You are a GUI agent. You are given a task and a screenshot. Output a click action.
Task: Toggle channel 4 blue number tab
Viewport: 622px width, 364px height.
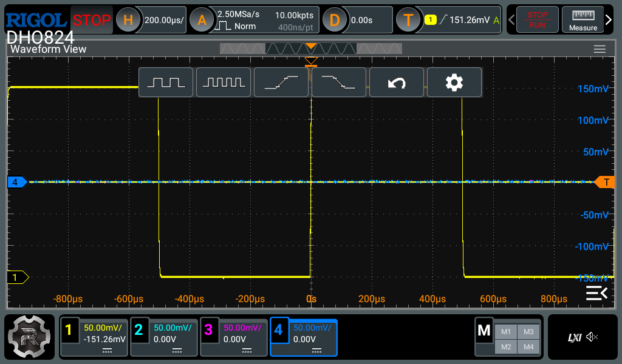click(278, 329)
